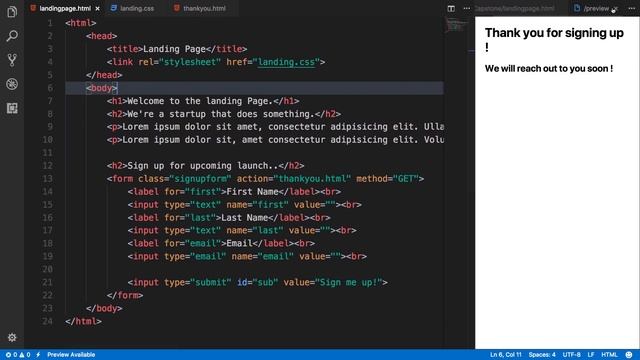This screenshot has height=360, width=640.
Task: Click the 'stylesheet' rel value
Action: [190, 62]
